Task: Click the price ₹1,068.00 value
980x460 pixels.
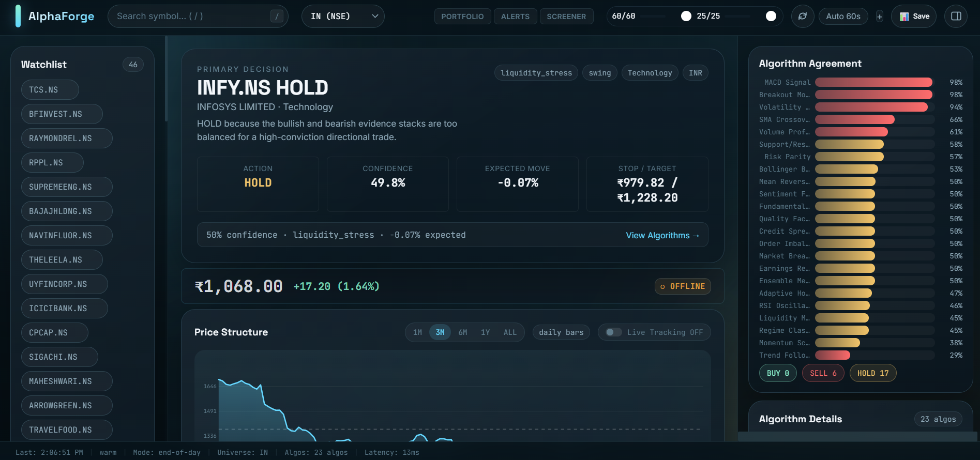Action: pos(238,286)
